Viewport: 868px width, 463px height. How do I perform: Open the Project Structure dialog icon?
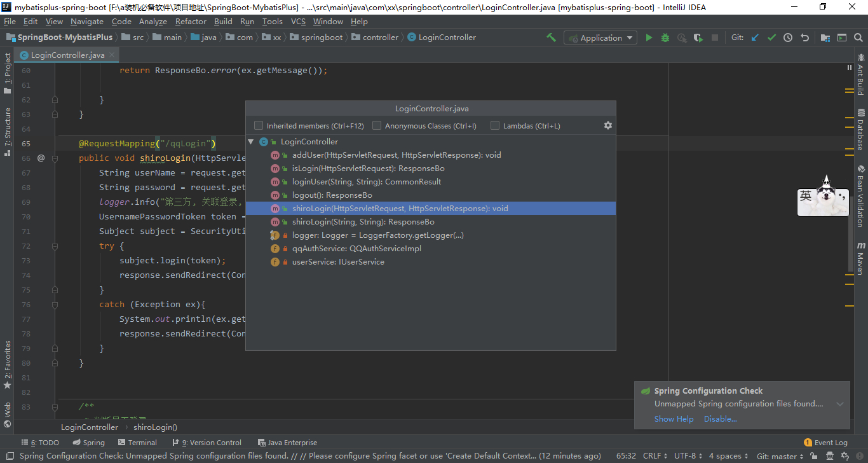point(825,38)
